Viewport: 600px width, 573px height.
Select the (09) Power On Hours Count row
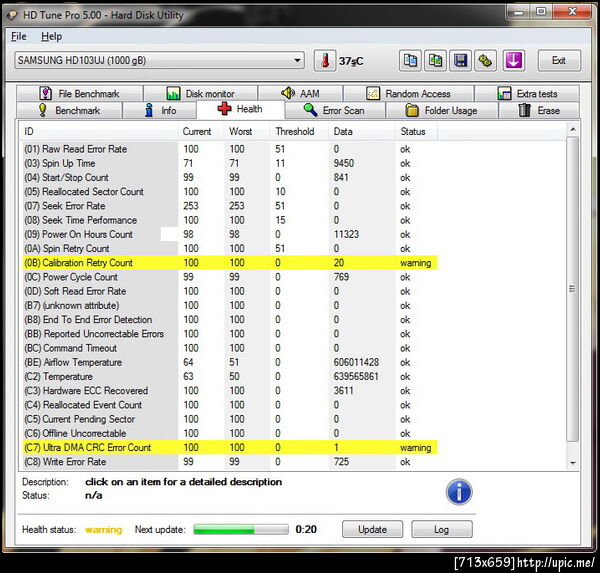click(228, 234)
